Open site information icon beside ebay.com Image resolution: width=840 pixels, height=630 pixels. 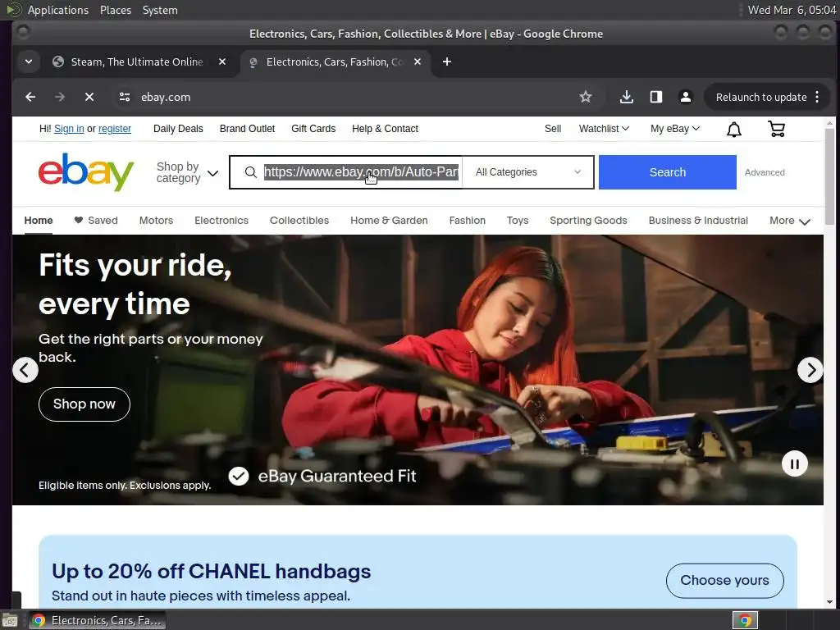pyautogui.click(x=125, y=97)
